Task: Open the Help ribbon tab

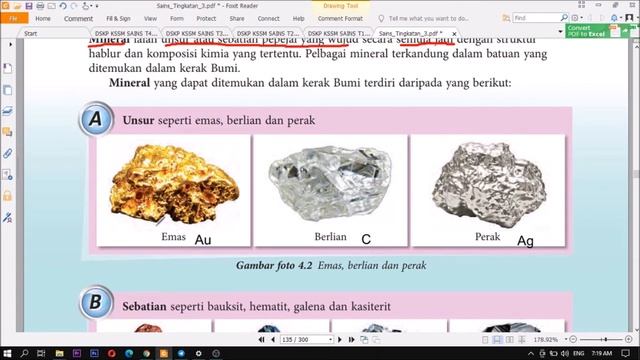Action: (298, 18)
